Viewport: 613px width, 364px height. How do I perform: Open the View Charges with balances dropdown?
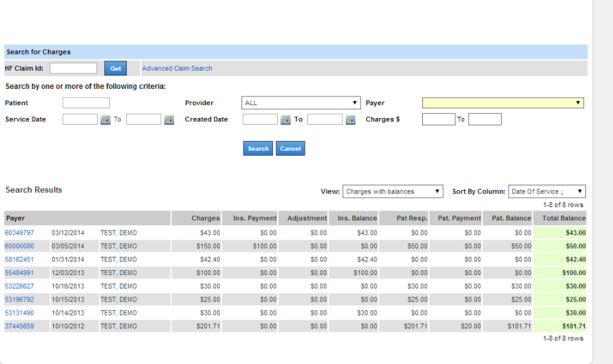click(393, 191)
